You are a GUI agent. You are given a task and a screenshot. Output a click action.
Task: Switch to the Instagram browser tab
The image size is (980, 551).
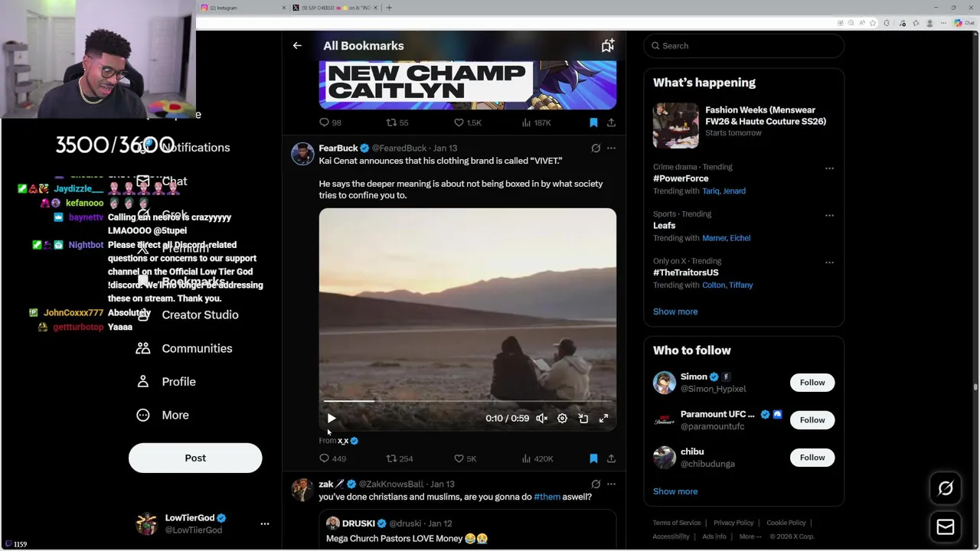pos(240,8)
